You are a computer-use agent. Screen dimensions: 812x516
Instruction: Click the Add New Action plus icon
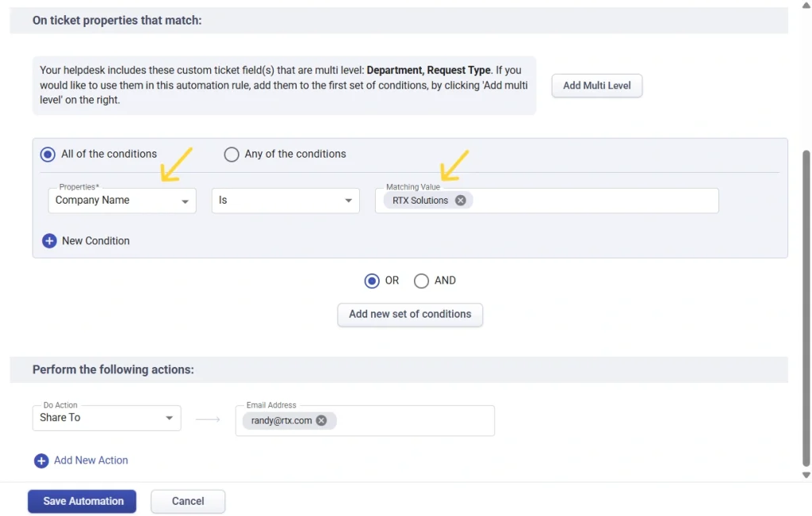[x=41, y=461]
